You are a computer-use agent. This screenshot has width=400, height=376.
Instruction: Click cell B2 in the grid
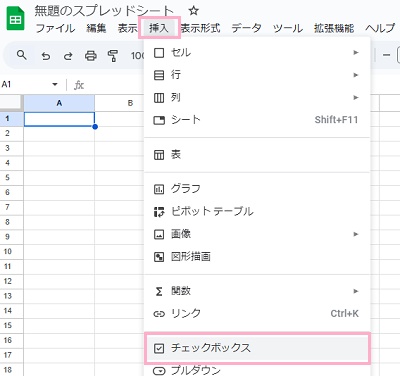(119, 134)
